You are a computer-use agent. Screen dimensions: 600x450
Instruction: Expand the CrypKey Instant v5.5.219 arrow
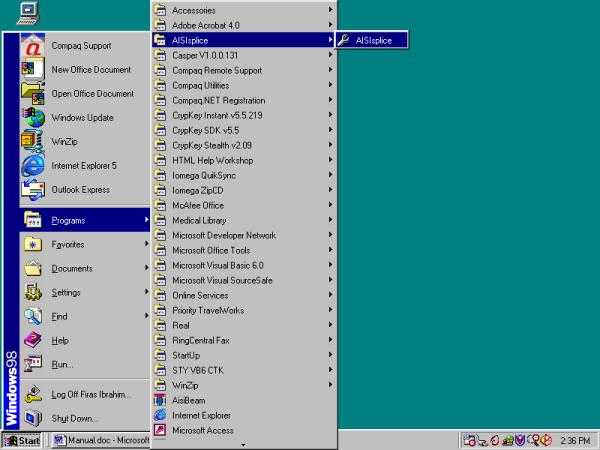point(330,114)
